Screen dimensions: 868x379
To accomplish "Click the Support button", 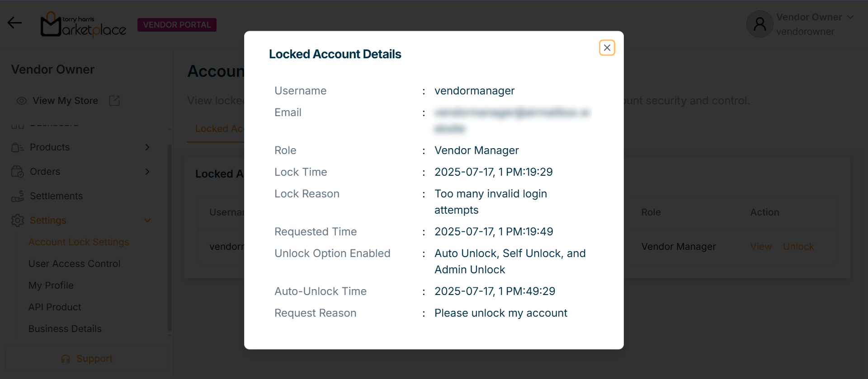I will [x=87, y=359].
